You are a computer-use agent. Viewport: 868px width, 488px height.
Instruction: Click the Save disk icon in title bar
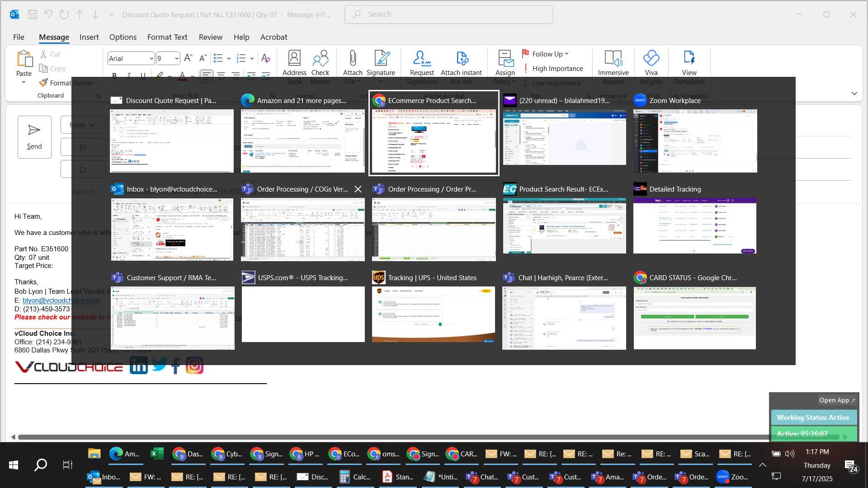click(x=32, y=14)
